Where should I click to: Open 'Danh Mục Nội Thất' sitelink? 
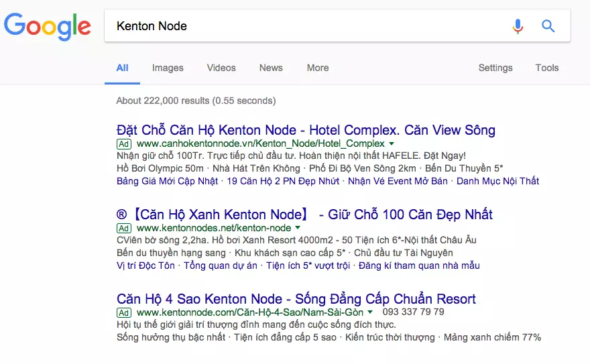(497, 181)
